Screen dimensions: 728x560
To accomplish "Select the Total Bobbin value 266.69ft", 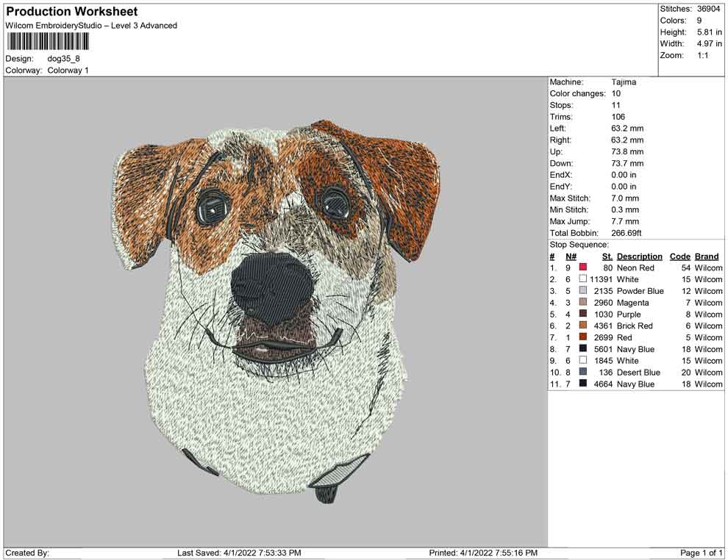I will (x=627, y=233).
